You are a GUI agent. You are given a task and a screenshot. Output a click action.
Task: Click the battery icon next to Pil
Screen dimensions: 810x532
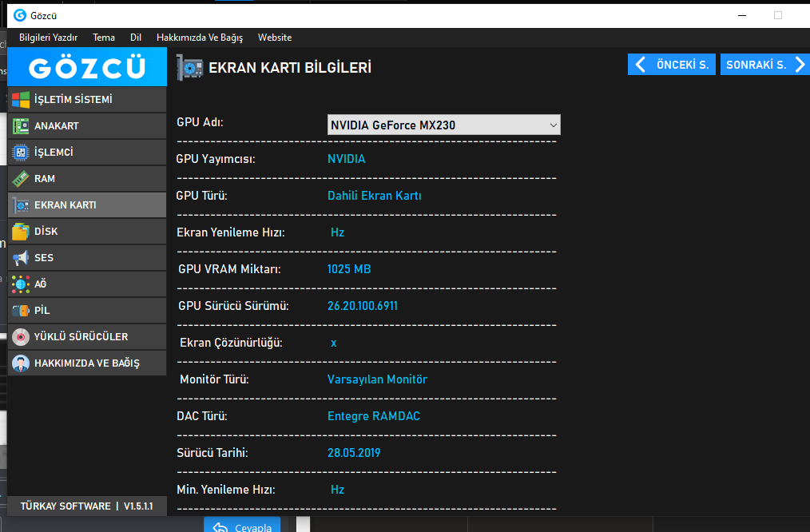pyautogui.click(x=21, y=311)
